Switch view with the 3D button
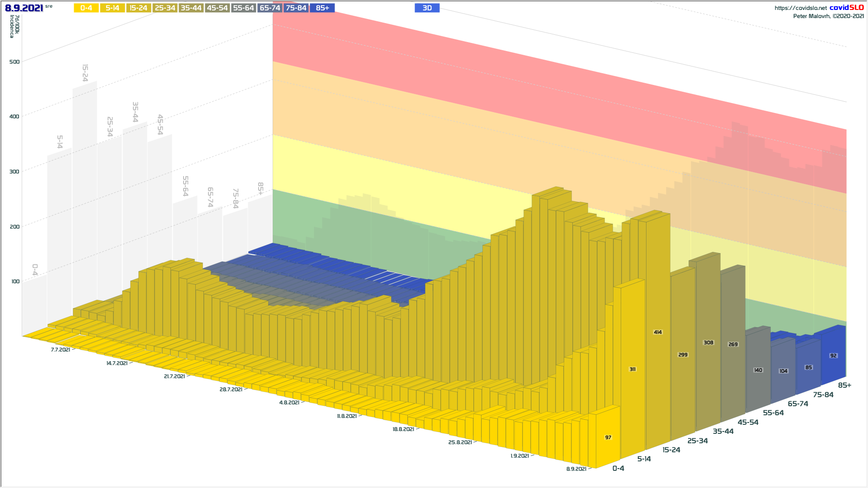Image resolution: width=868 pixels, height=488 pixels. point(427,8)
